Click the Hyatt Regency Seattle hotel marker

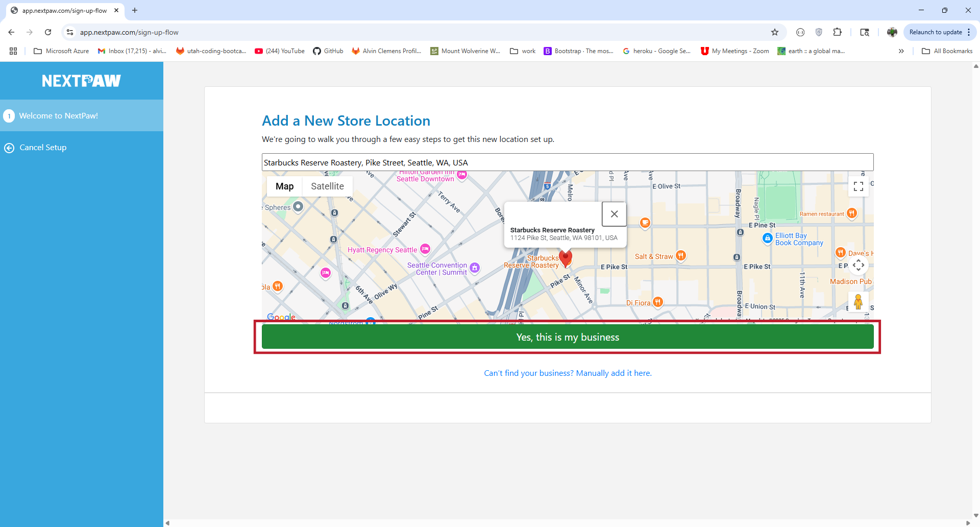425,249
